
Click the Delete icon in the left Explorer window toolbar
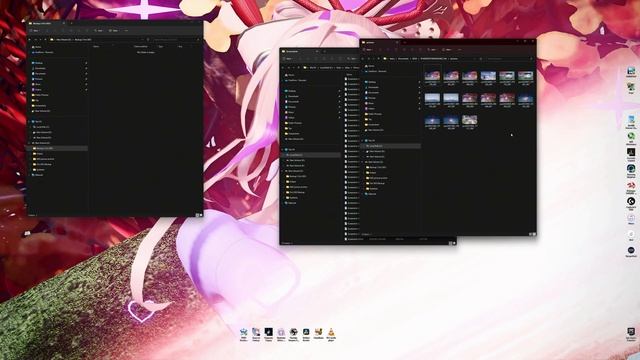87,31
